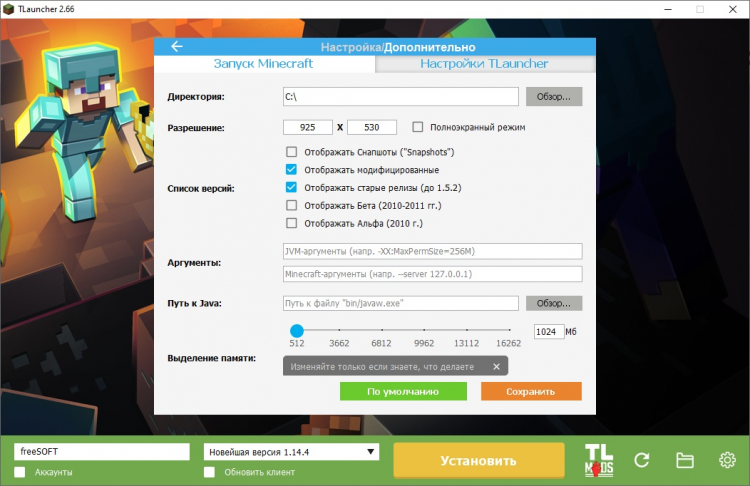Click Обзор button next to directory
The width and height of the screenshot is (750, 486).
554,97
